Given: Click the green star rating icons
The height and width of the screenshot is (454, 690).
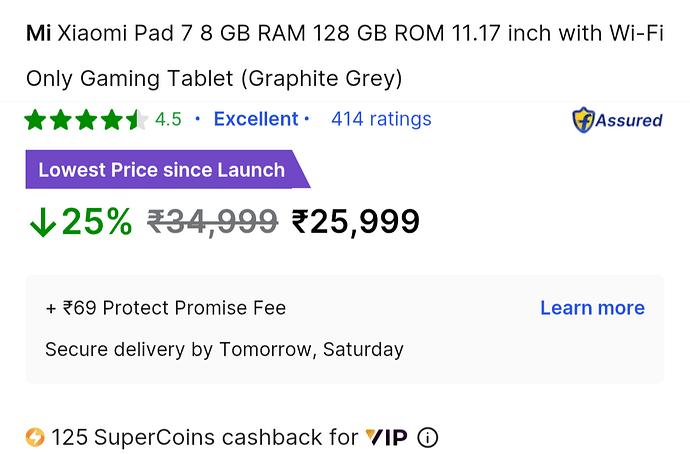Looking at the screenshot, I should (x=86, y=120).
